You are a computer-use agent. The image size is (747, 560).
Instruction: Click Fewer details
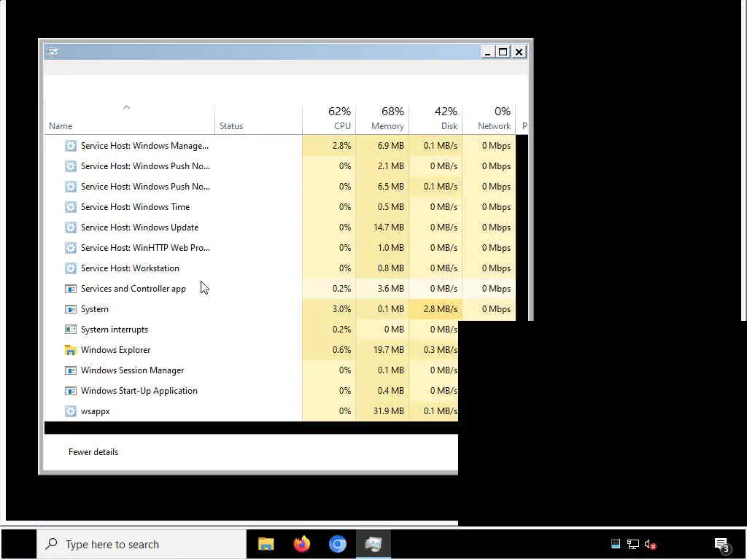(x=93, y=452)
